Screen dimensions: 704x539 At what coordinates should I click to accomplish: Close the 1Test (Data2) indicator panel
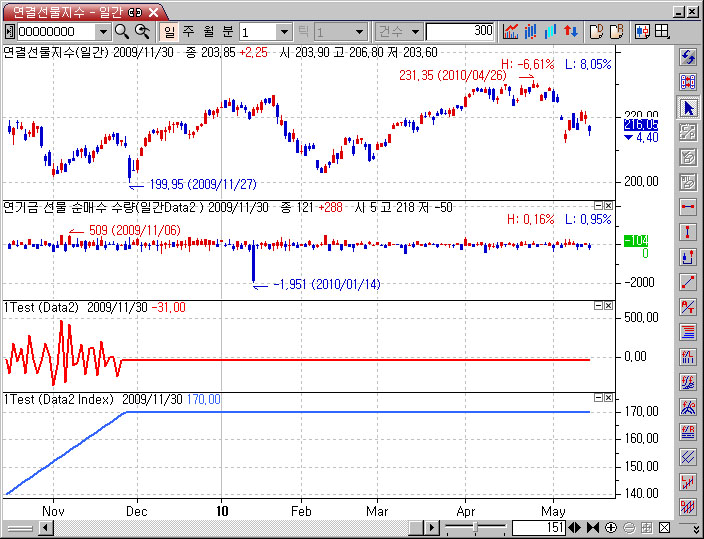click(x=607, y=304)
